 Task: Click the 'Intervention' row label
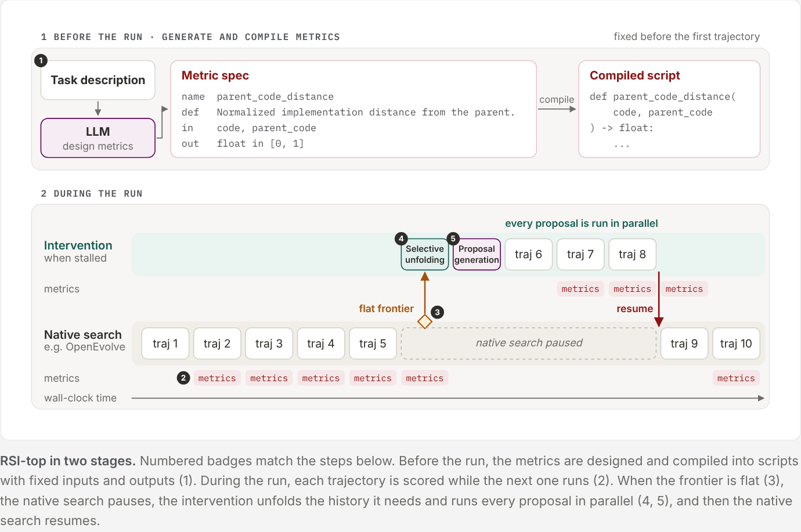point(78,245)
